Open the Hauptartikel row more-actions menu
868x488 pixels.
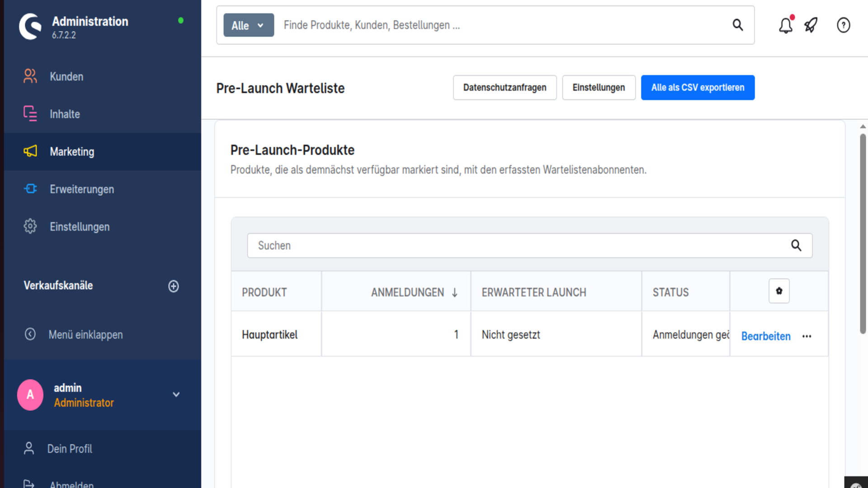pos(807,336)
